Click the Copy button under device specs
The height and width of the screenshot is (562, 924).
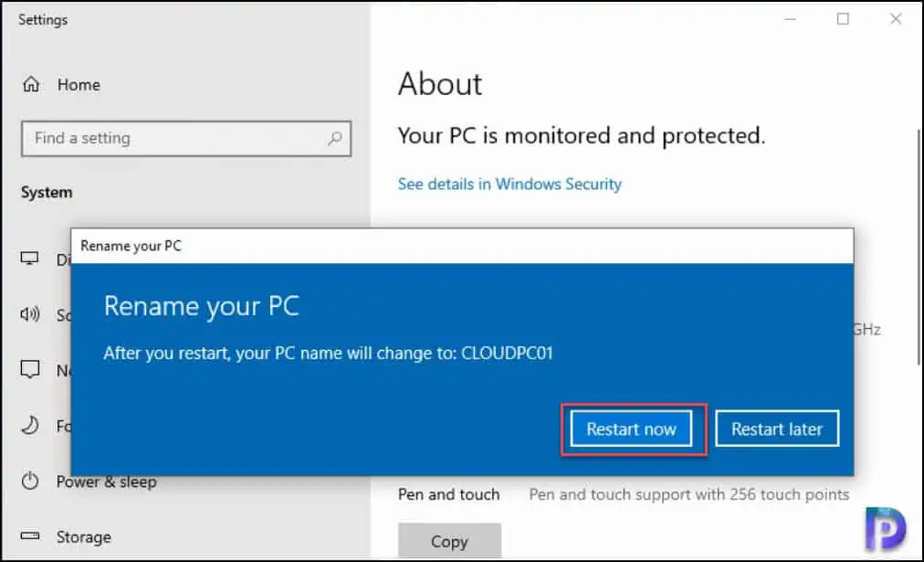[x=449, y=541]
